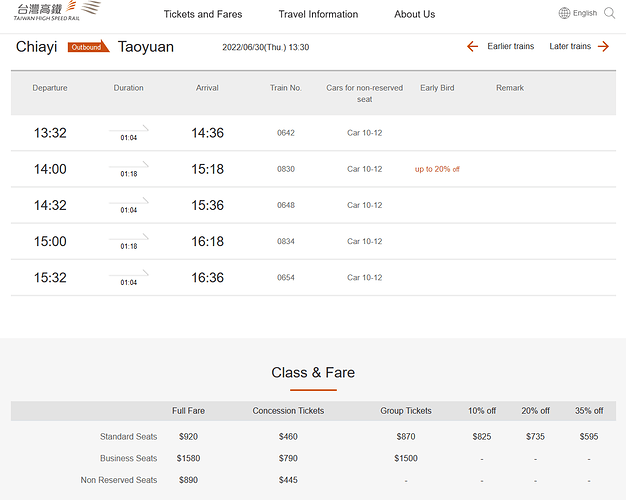Click the Business Seats full fare $1580
This screenshot has height=500, width=626.
pos(188,458)
